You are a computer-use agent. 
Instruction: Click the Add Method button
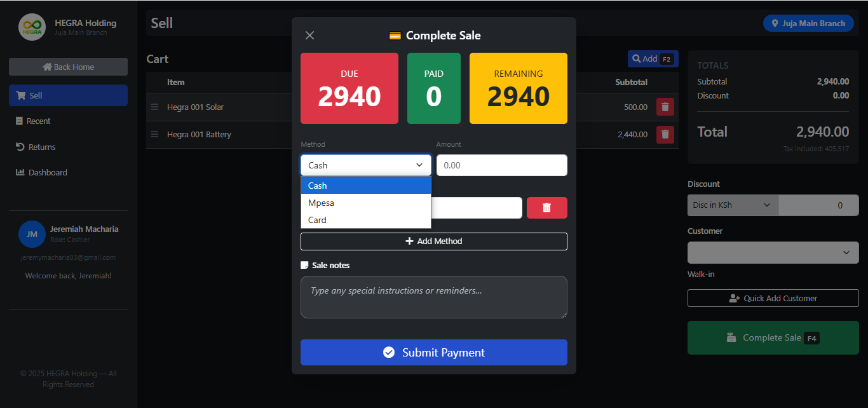pos(433,241)
